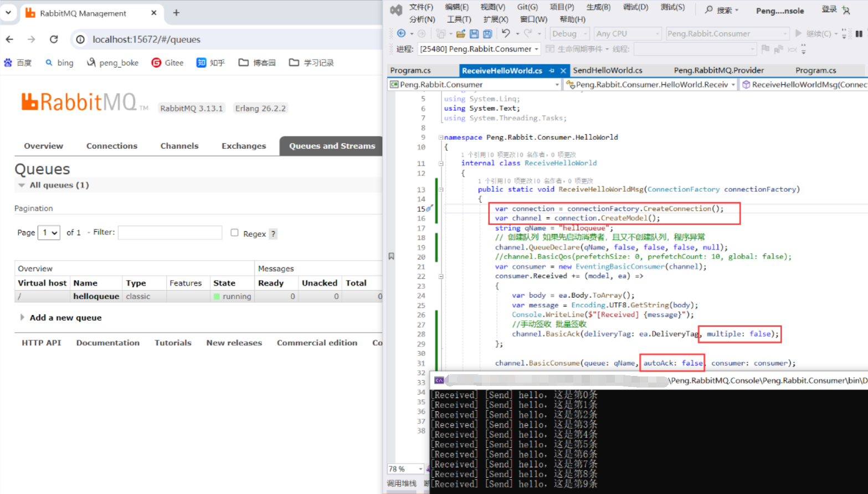The height and width of the screenshot is (494, 868).
Task: Open the 百度 bookmark
Action: 18,63
